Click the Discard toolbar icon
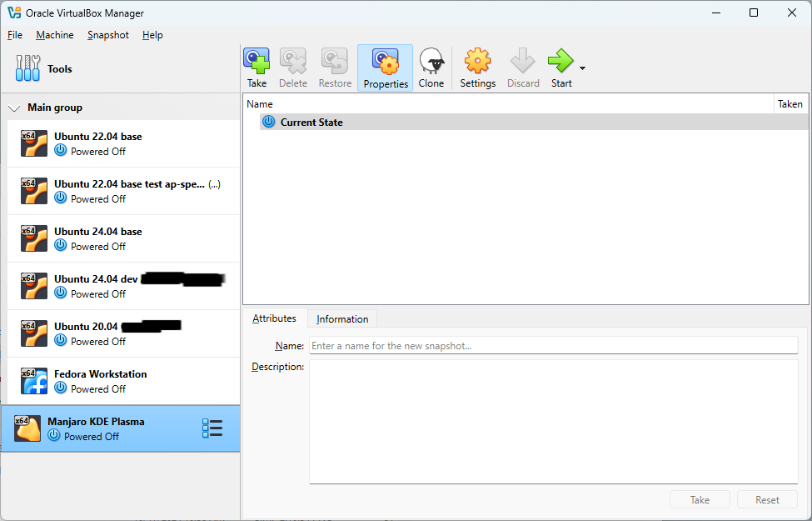 522,61
